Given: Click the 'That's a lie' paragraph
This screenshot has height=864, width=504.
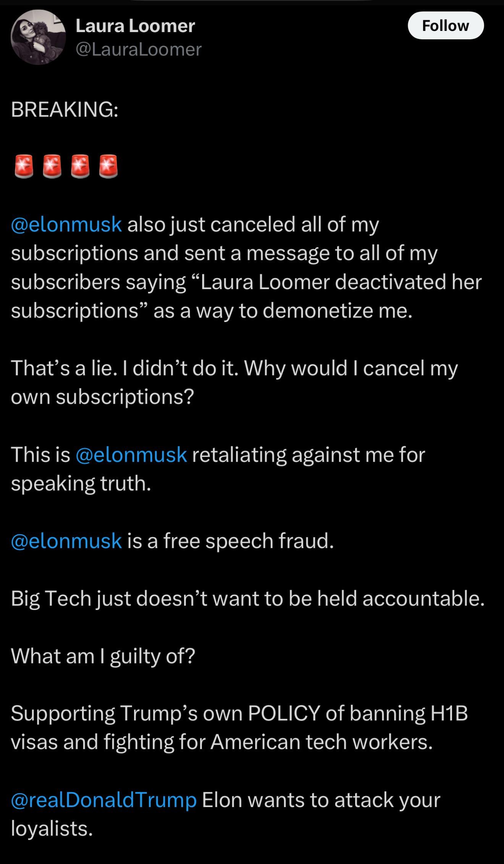Looking at the screenshot, I should pyautogui.click(x=234, y=382).
